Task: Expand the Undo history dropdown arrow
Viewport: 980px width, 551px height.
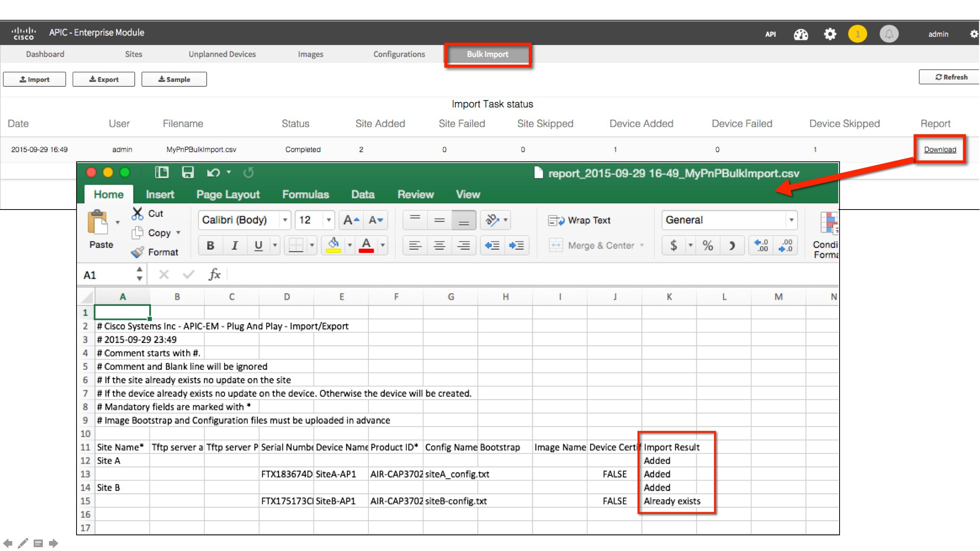Action: [x=229, y=172]
